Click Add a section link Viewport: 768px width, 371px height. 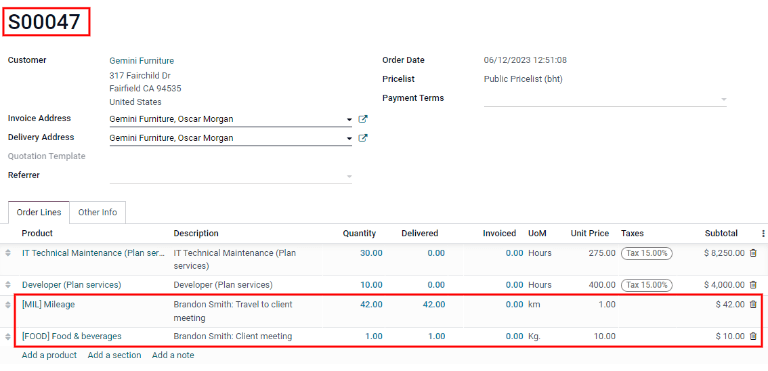pyautogui.click(x=114, y=355)
